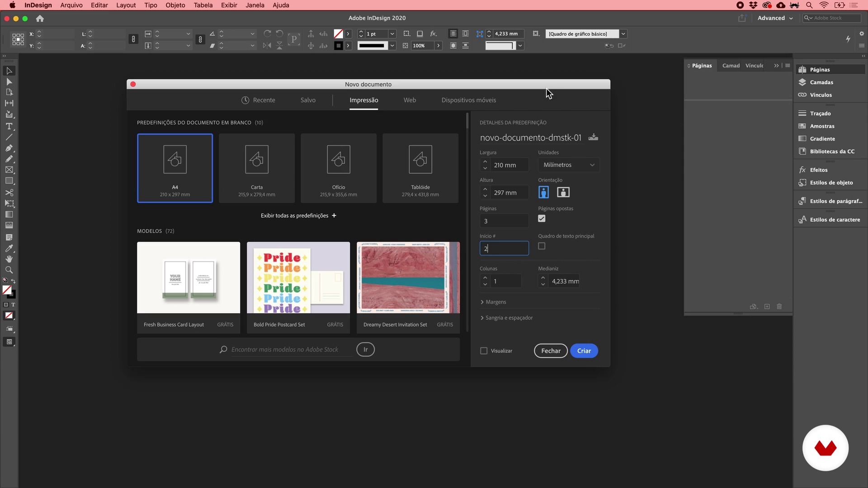
Task: Select the Carta preset
Action: (257, 168)
